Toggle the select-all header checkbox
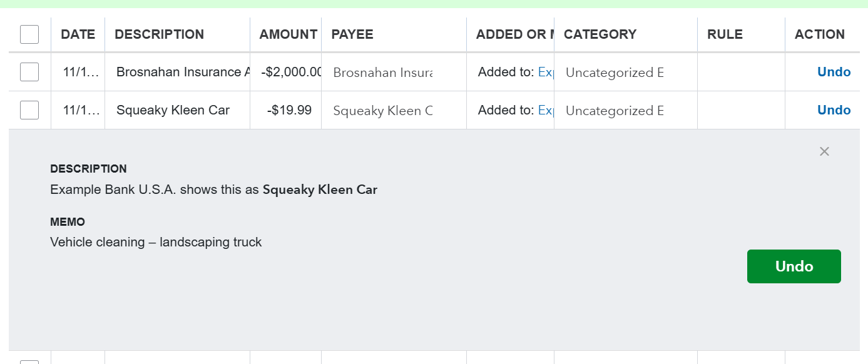This screenshot has width=868, height=364. point(29,34)
